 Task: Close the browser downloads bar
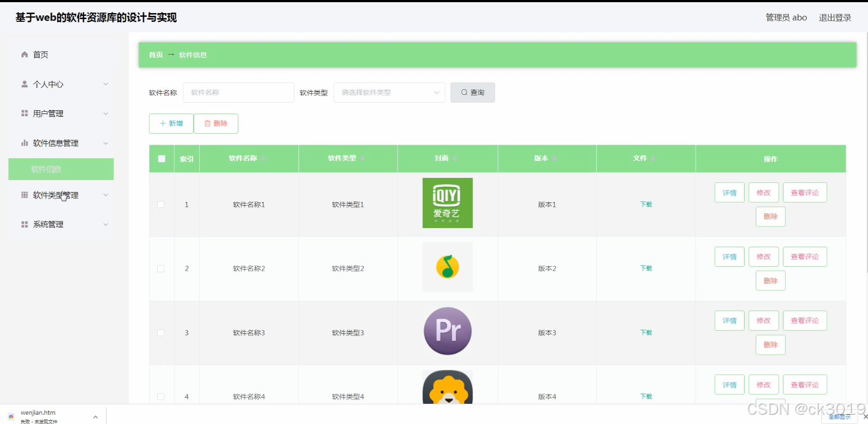tap(865, 416)
